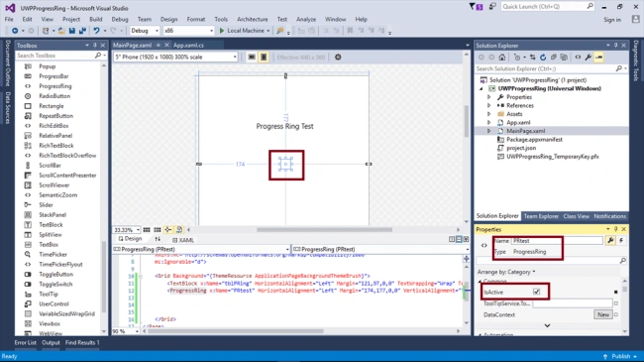Click Local Machine run target button

[245, 31]
